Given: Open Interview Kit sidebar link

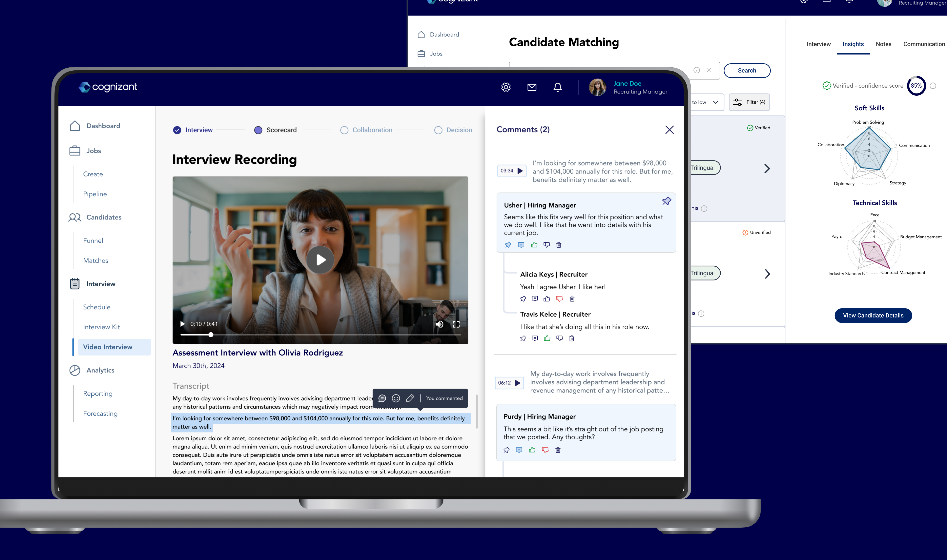Looking at the screenshot, I should point(101,327).
